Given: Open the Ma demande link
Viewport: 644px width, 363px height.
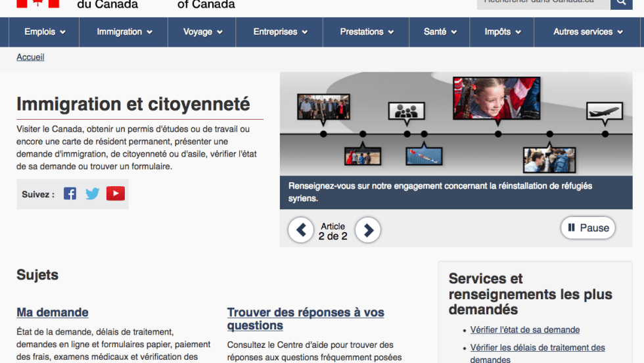Looking at the screenshot, I should [53, 312].
